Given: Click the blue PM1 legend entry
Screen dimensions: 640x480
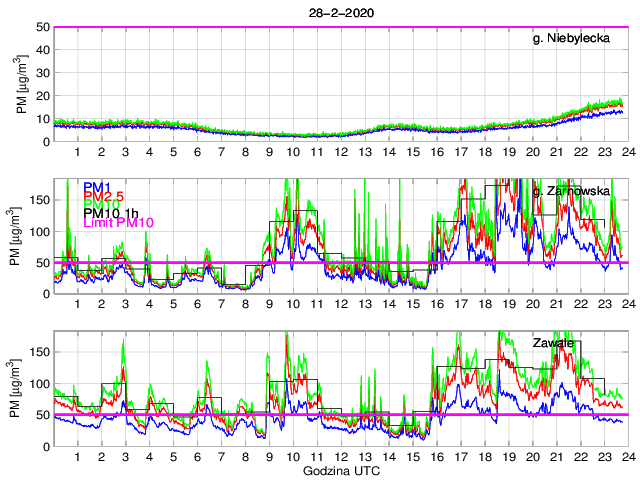Looking at the screenshot, I should pyautogui.click(x=97, y=187).
